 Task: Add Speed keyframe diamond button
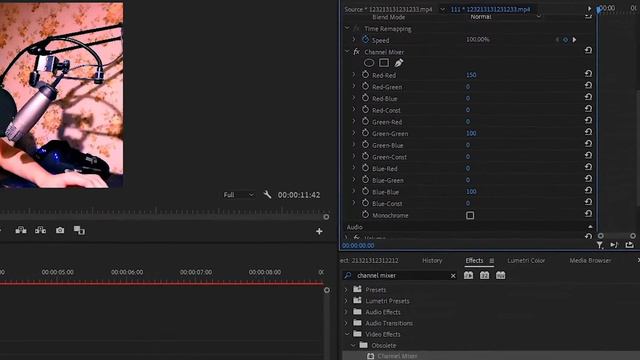tap(565, 40)
